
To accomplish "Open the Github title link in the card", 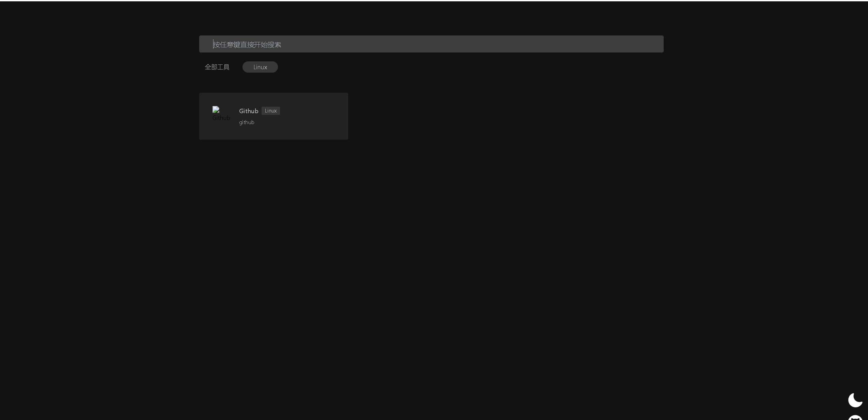I will point(248,111).
